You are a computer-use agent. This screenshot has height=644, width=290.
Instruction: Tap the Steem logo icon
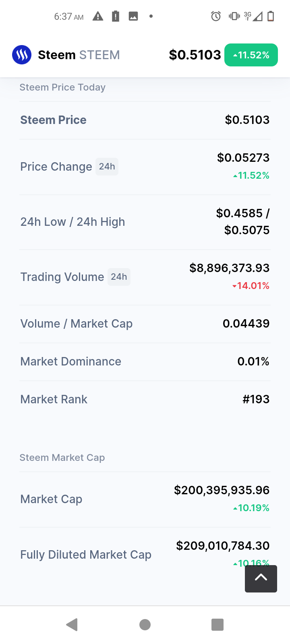click(22, 55)
